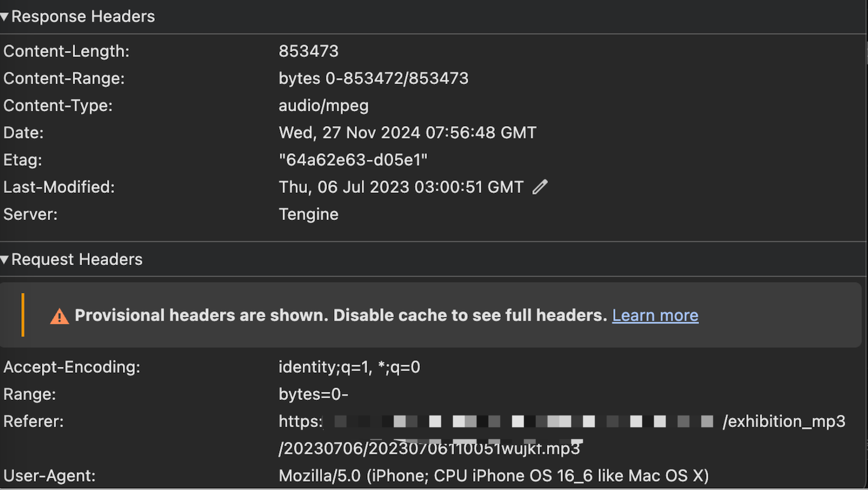This screenshot has width=868, height=490.
Task: Click the Referer header name
Action: [33, 421]
